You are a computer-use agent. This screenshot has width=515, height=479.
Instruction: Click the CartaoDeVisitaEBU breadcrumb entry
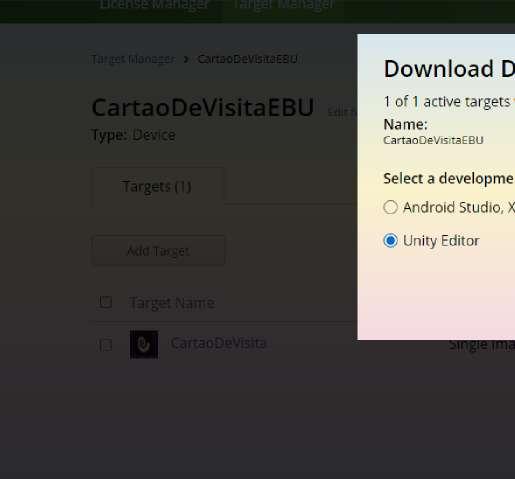pos(248,59)
